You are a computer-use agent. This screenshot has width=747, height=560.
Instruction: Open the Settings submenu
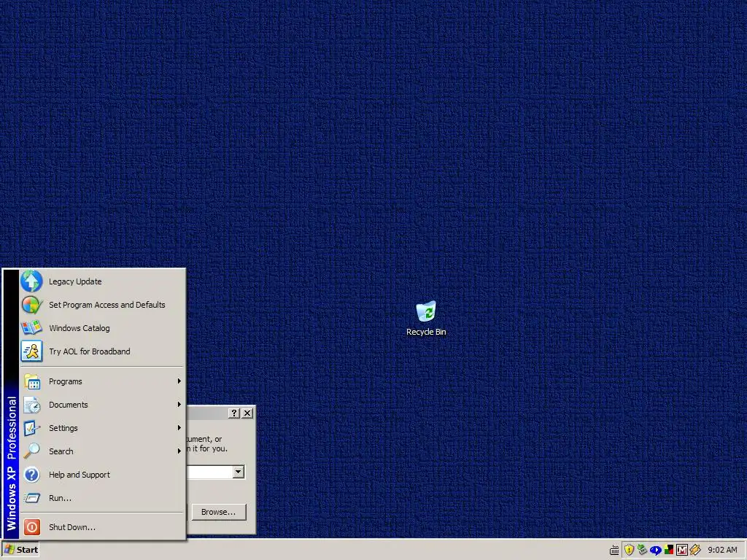[x=101, y=428]
